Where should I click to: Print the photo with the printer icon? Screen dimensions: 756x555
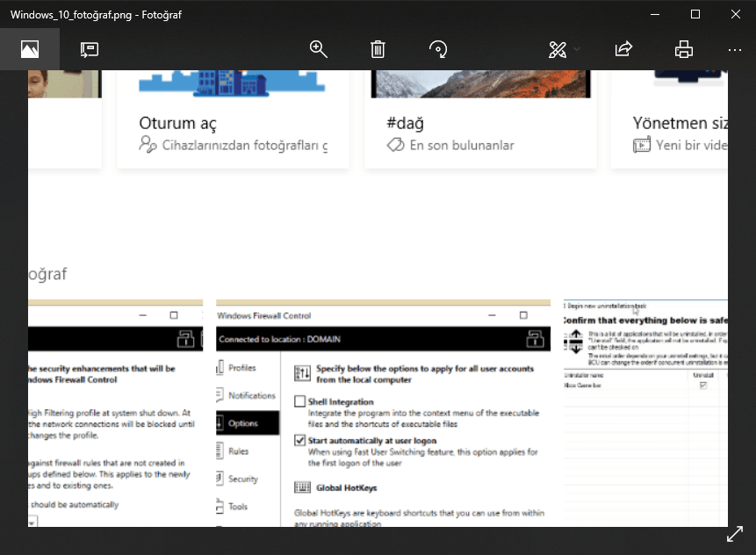684,49
